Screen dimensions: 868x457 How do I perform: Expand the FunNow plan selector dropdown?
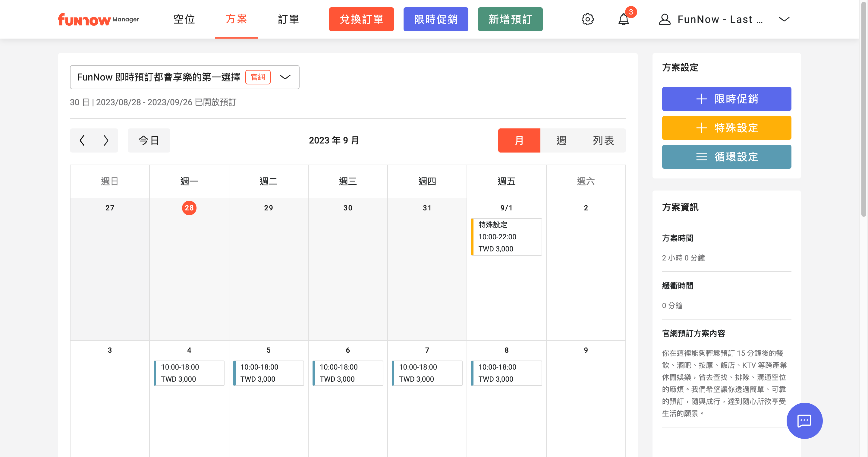pos(285,77)
